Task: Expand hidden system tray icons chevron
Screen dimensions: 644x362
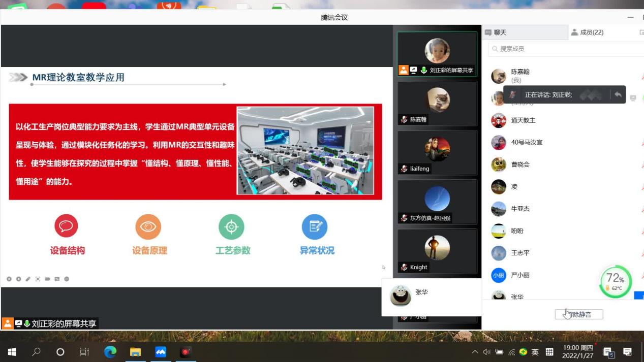Action: coord(475,352)
